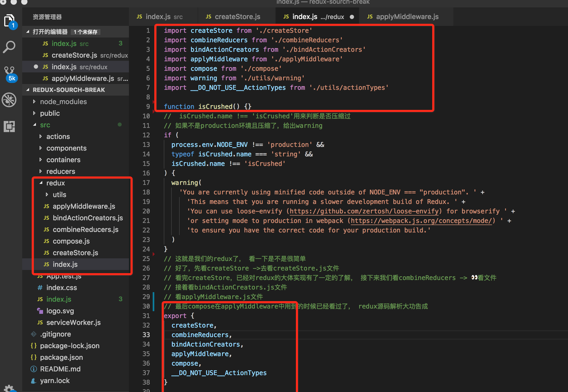
Task: Open combineReducers.js in file tree
Action: coord(85,230)
